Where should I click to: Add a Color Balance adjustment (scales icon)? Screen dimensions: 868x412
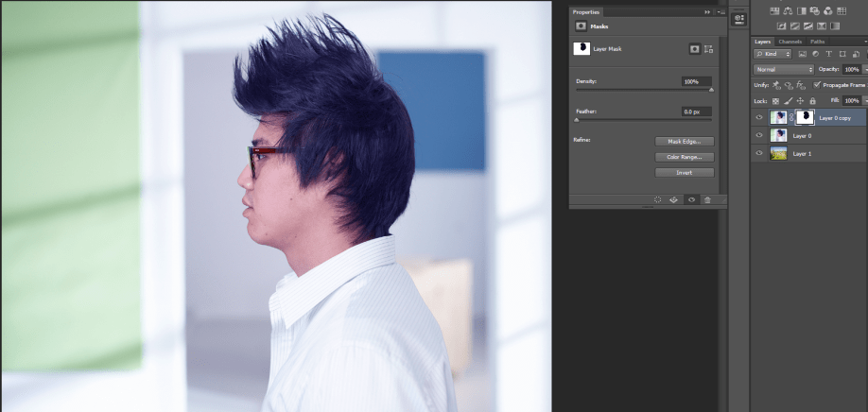pyautogui.click(x=788, y=10)
